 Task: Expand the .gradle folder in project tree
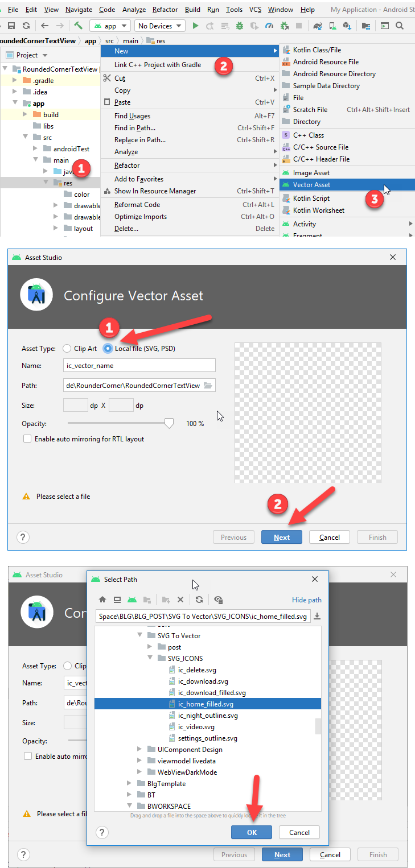(15, 80)
